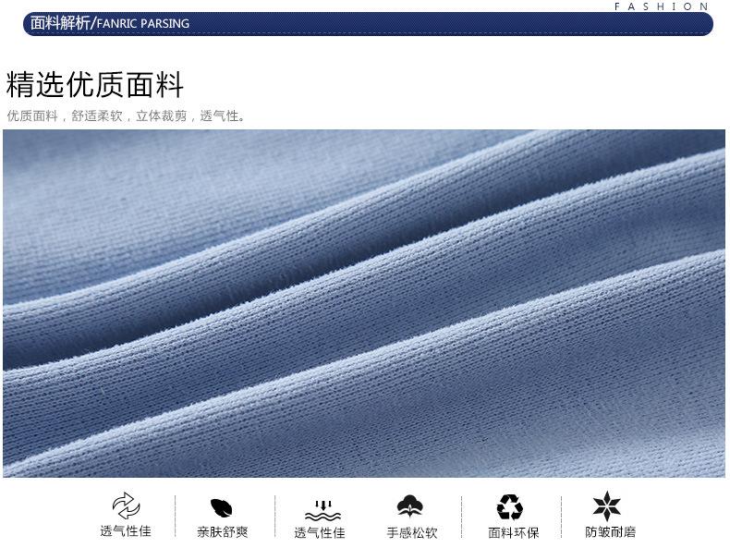This screenshot has width=730, height=560.
Task: Click the 透气性佳 label under water waves
Action: (x=320, y=532)
